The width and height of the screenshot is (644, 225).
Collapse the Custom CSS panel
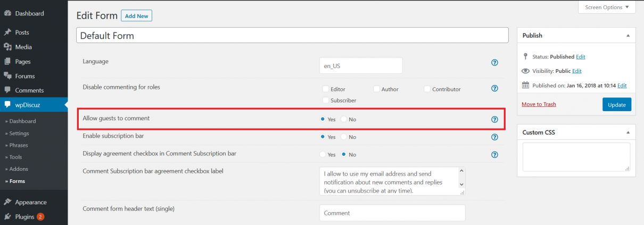pyautogui.click(x=628, y=132)
